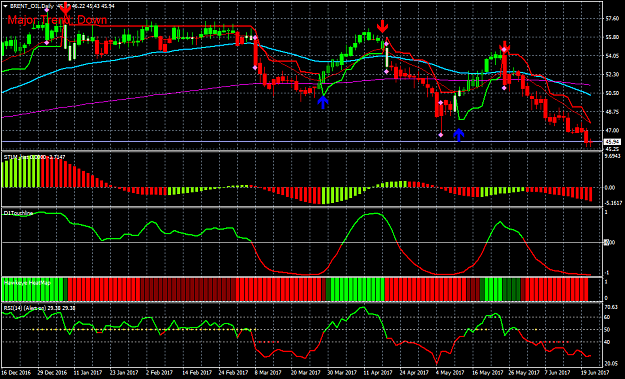Click the RSI 50 level scale label
This screenshot has height=379, width=625.
tap(608, 330)
